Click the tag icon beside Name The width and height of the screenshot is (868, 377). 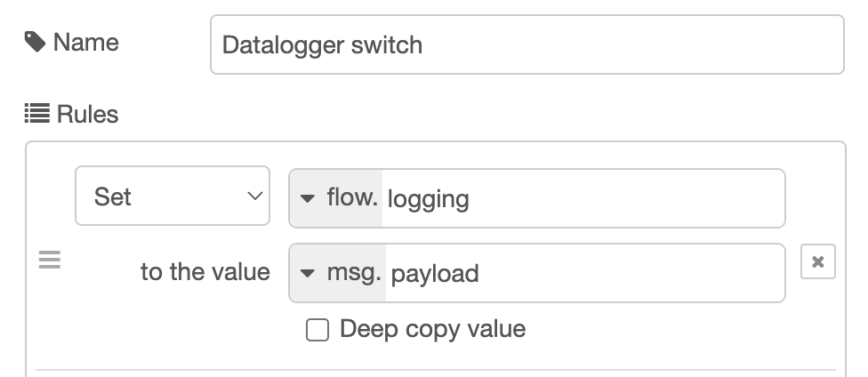coord(36,42)
